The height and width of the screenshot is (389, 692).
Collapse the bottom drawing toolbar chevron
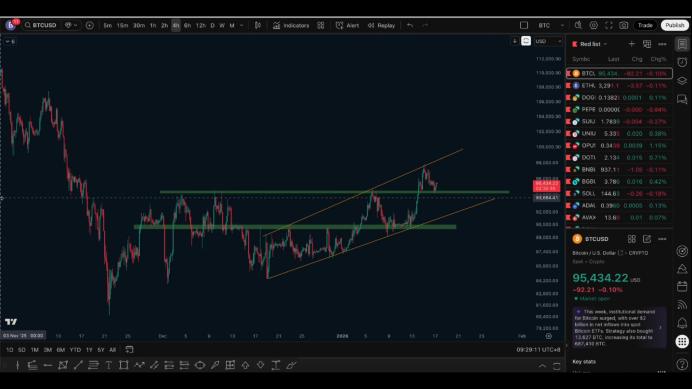[542, 366]
